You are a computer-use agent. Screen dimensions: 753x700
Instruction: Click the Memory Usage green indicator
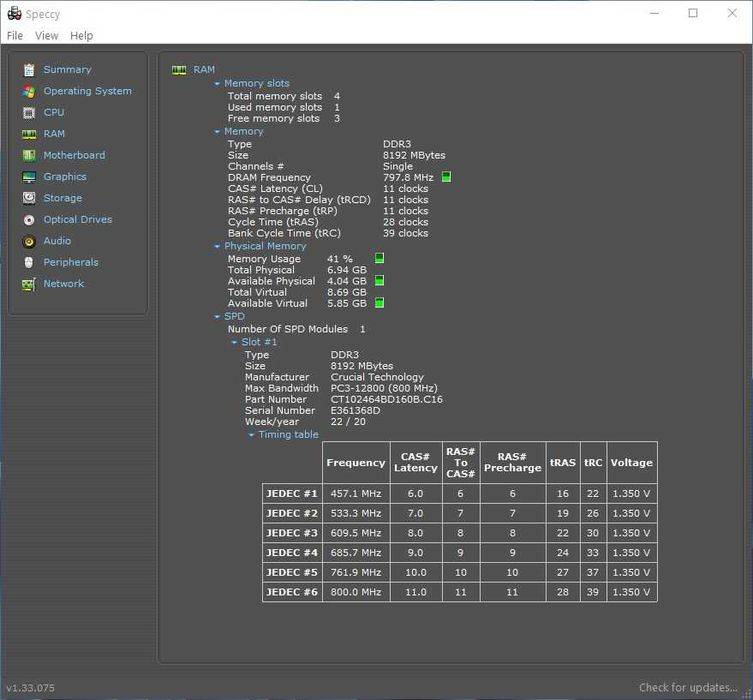[379, 258]
